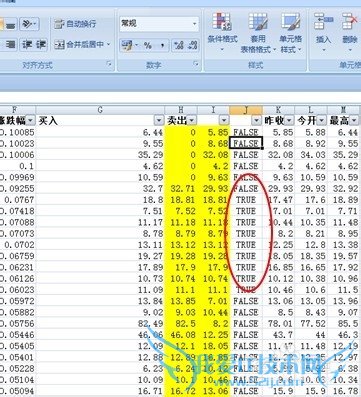
Task: Open the 常规 number format combo box
Action: point(159,24)
